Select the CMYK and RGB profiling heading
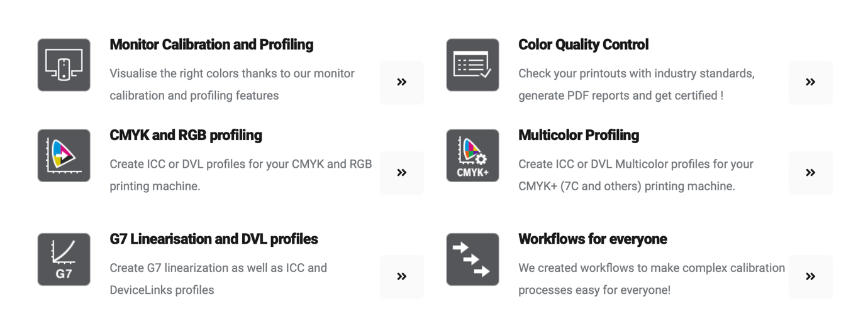The width and height of the screenshot is (868, 331). [x=186, y=135]
